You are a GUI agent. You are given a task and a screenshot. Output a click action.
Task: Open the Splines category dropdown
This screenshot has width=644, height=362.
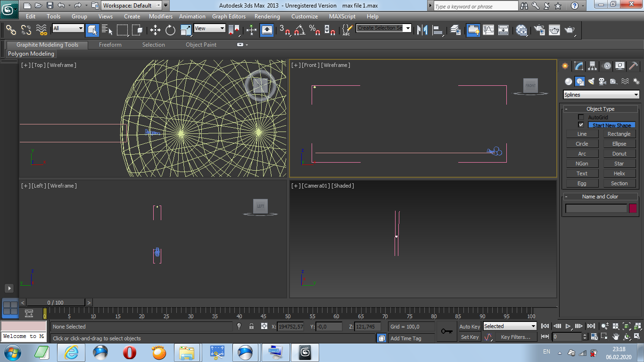602,95
